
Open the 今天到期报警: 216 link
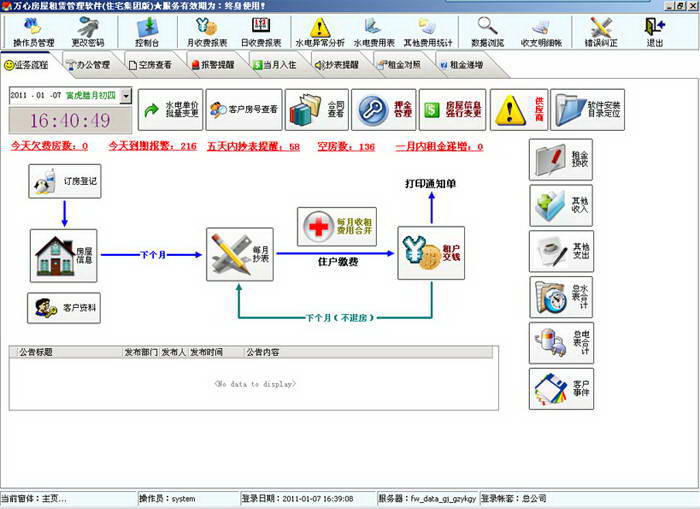pos(153,146)
